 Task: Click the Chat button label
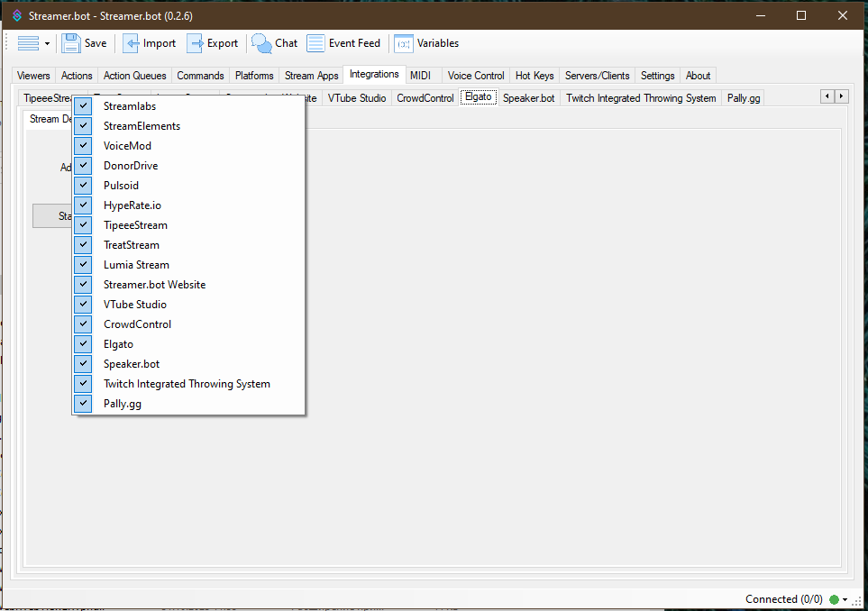pos(287,43)
